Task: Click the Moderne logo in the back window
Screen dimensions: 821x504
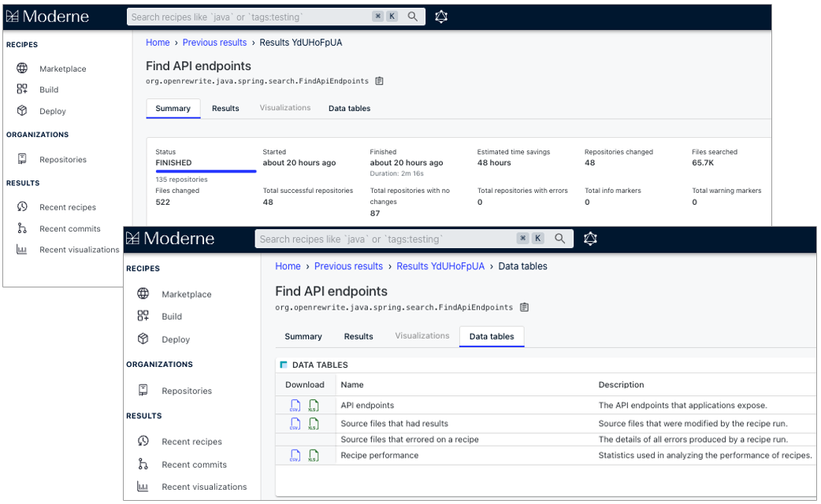Action: click(47, 17)
